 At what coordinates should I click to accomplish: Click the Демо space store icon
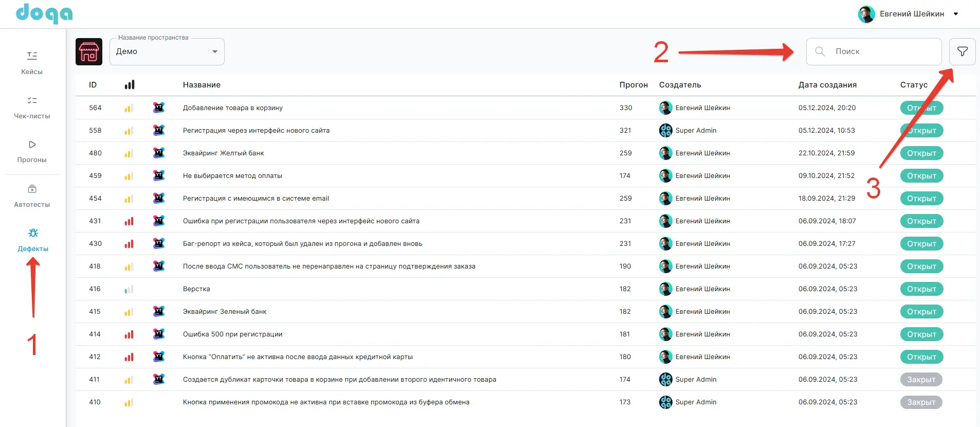tap(89, 51)
